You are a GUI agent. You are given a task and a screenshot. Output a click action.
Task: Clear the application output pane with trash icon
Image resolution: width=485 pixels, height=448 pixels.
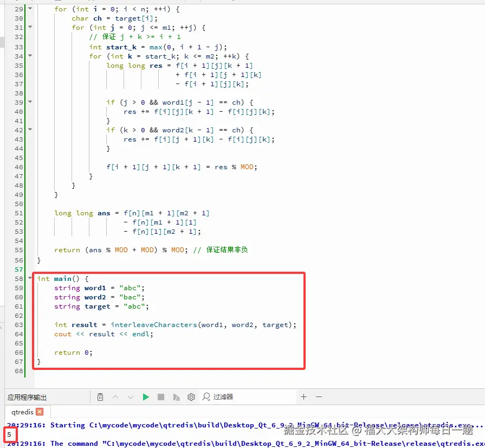pos(100,397)
